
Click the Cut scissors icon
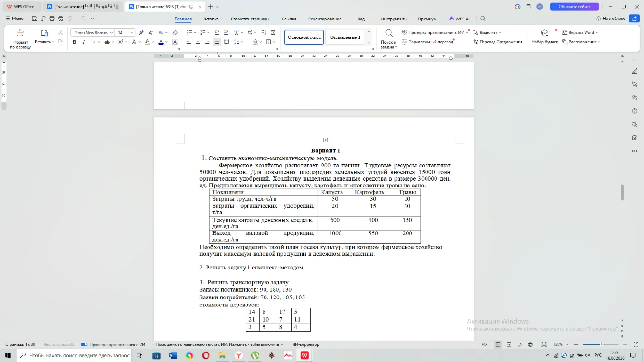tap(61, 33)
